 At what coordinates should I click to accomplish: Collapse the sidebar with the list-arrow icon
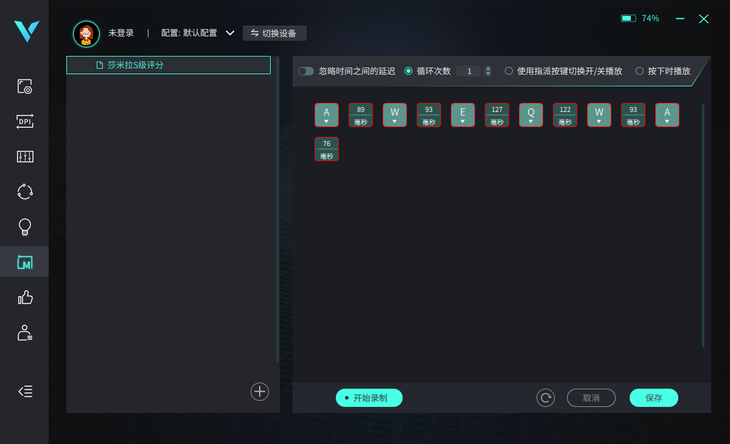[25, 391]
